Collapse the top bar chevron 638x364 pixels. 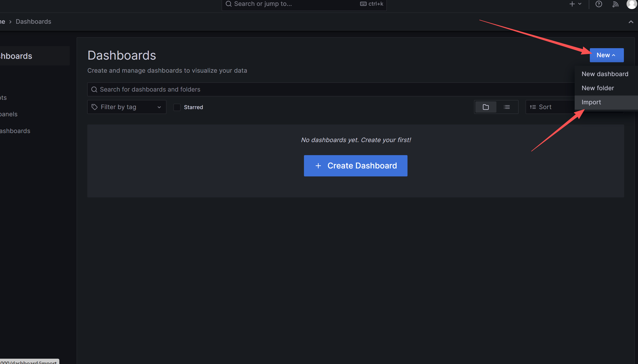(x=631, y=22)
